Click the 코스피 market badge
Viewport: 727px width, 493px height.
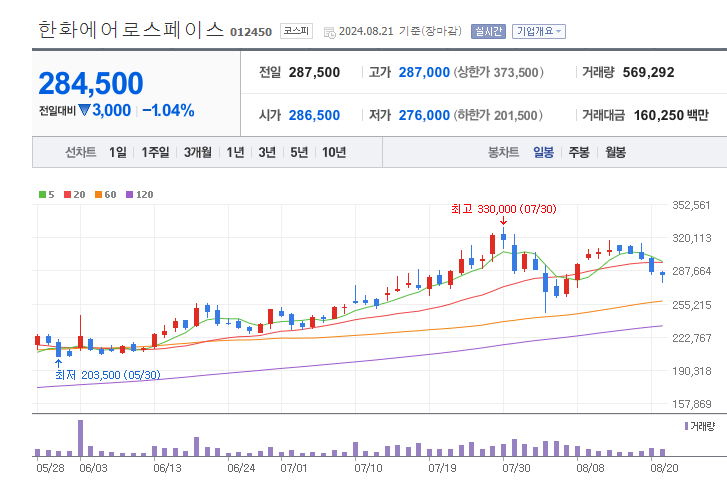pos(296,31)
